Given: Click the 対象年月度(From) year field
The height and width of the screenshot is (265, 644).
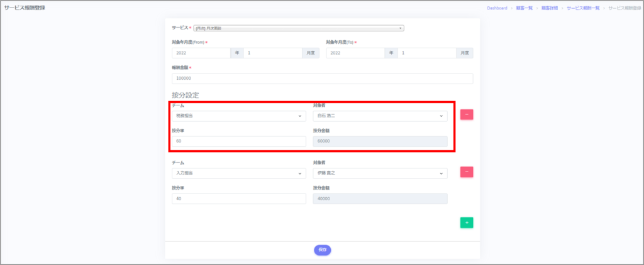Looking at the screenshot, I should coord(201,53).
